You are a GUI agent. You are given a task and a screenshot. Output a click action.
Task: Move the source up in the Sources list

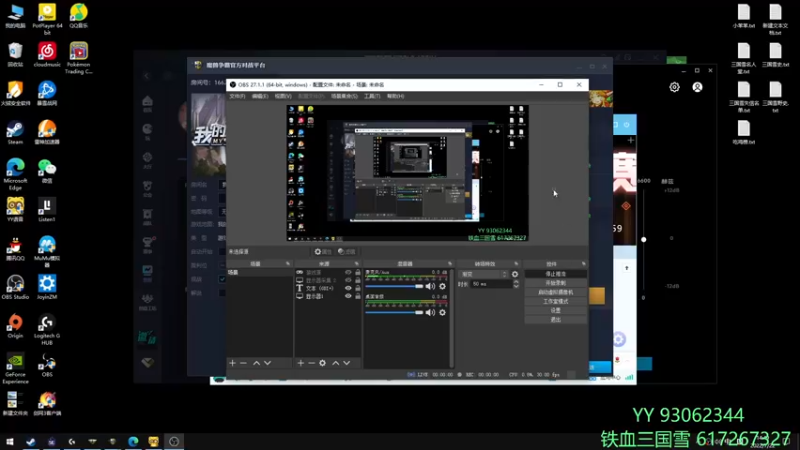pyautogui.click(x=336, y=363)
